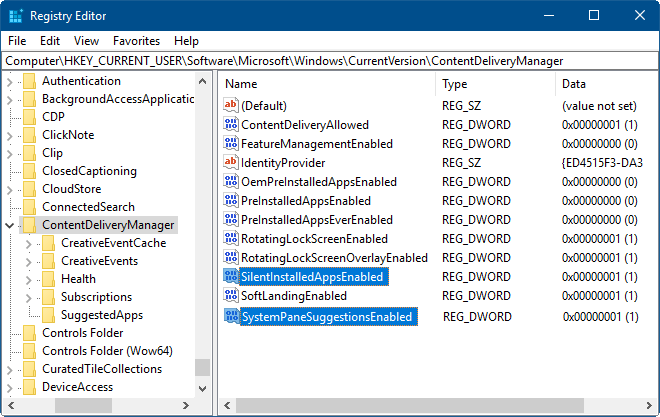Click the string icon beside (Default) value
The height and width of the screenshot is (417, 660).
pos(231,106)
